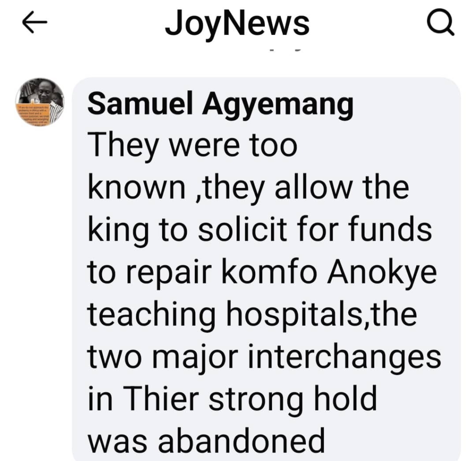Screen dimensions: 476x461
Task: Open Samuel Agyemang's profile picture
Action: pos(40,102)
